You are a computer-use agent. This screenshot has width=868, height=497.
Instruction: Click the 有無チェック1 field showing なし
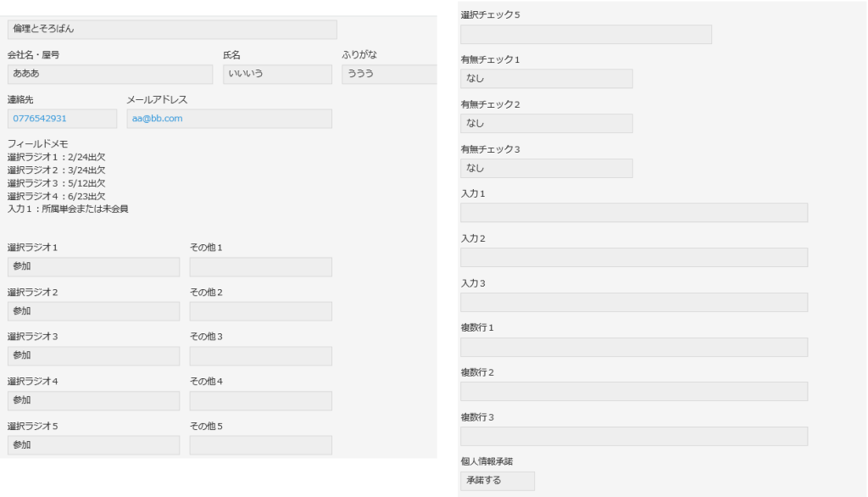(546, 79)
